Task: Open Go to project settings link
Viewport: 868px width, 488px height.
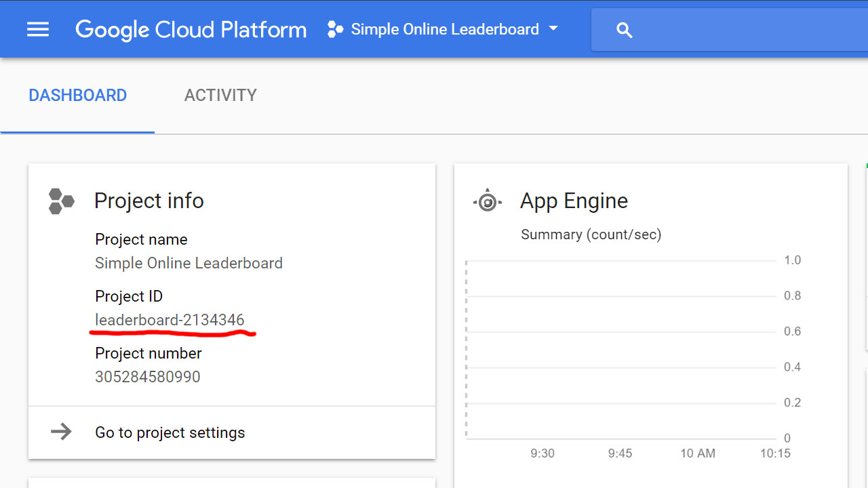Action: coord(170,432)
